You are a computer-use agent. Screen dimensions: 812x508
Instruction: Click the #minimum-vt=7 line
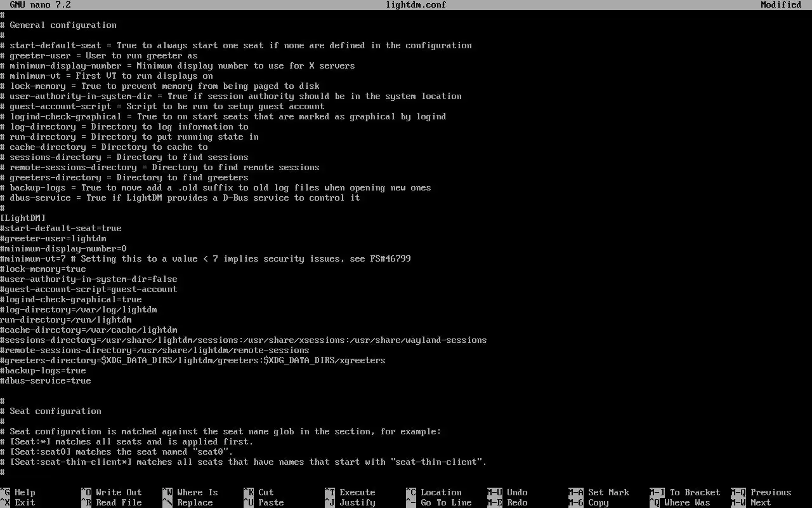pyautogui.click(x=206, y=258)
